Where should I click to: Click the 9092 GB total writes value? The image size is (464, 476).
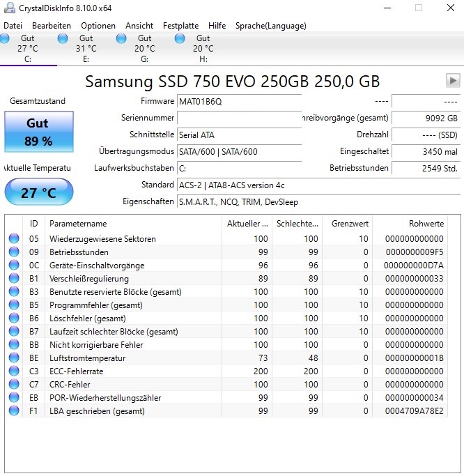pos(426,118)
